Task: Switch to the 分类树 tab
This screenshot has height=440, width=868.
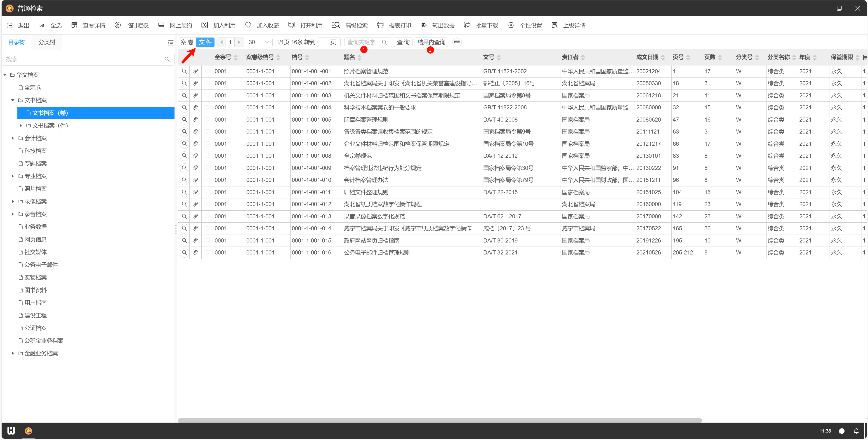Action: (x=47, y=42)
